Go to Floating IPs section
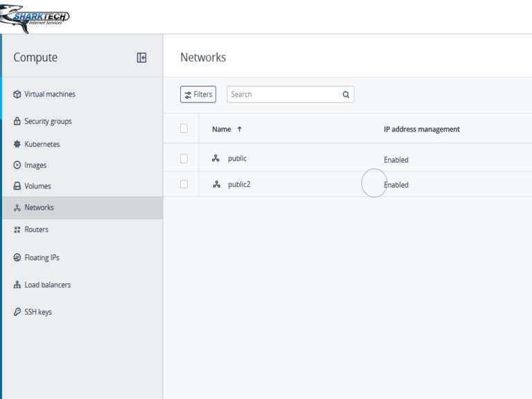The height and width of the screenshot is (399, 532). coord(42,258)
